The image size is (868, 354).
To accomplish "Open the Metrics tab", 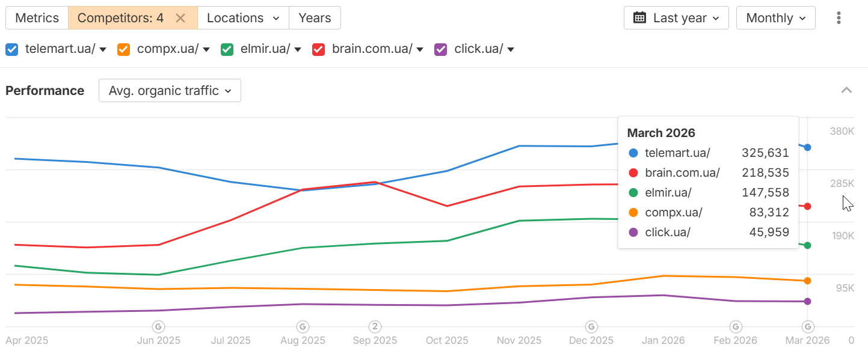I will 37,18.
